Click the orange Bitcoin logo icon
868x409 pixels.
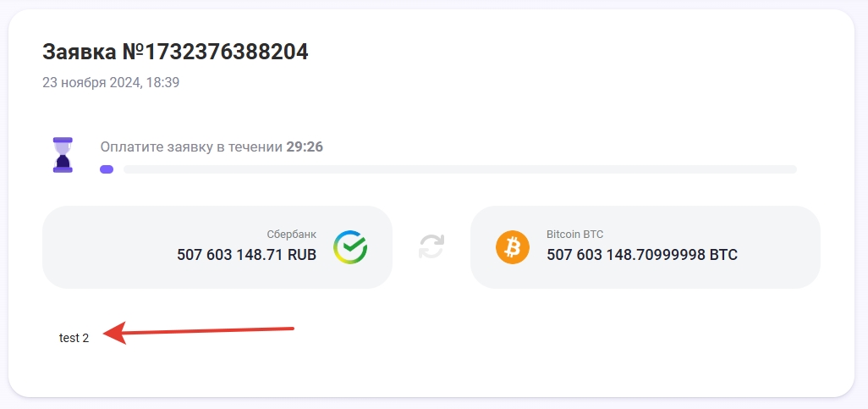[x=512, y=247]
